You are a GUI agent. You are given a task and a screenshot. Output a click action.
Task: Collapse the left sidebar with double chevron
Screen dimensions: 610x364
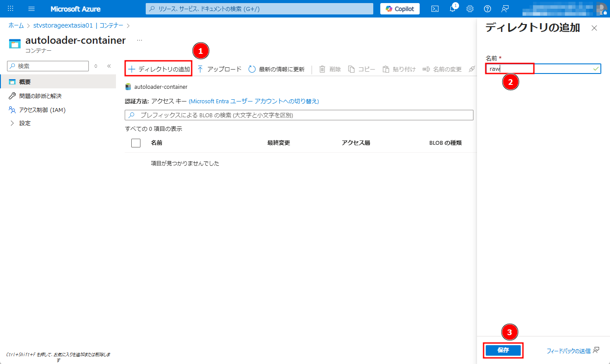pos(109,66)
